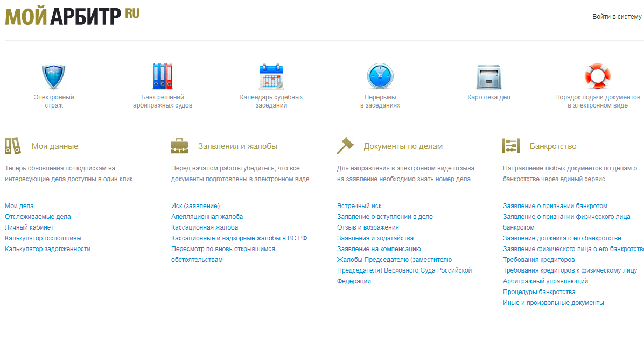Open Кассационные и надзорные жалобы в ВС РФ
The image size is (644, 356).
239,238
